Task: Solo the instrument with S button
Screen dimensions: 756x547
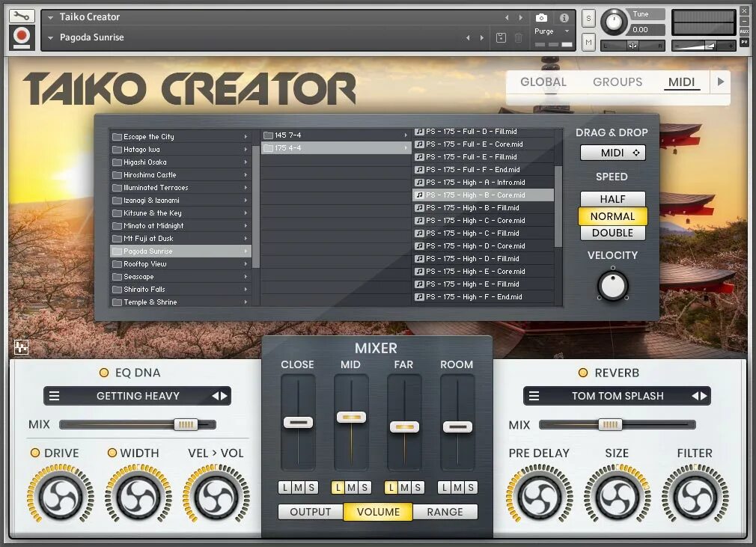Action: pos(588,19)
